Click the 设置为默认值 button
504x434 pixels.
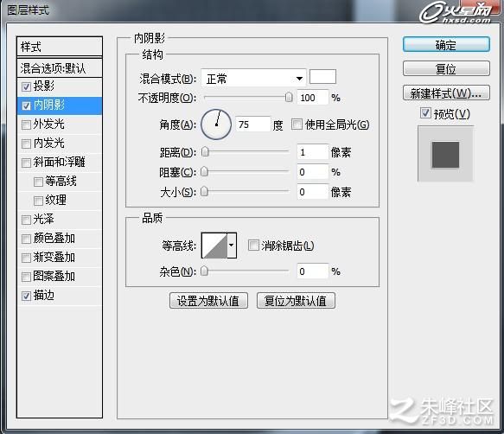point(208,301)
